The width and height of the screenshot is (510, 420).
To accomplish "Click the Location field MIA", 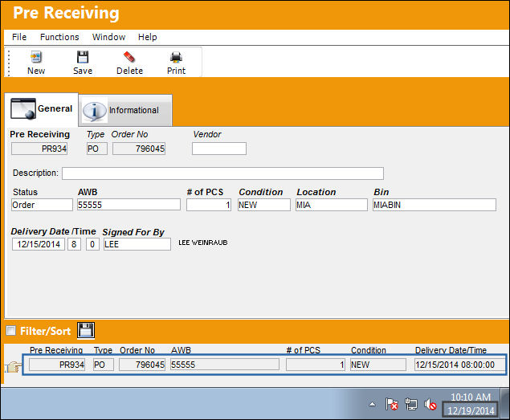I will 332,205.
